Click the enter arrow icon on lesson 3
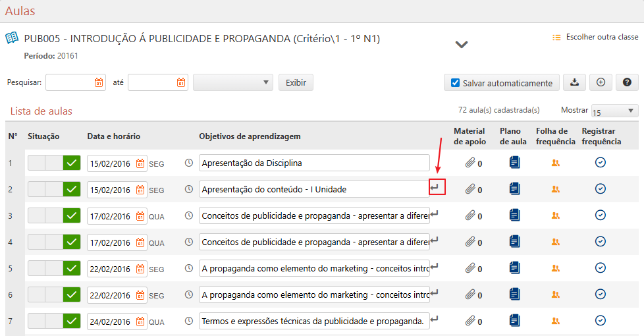 tap(435, 213)
